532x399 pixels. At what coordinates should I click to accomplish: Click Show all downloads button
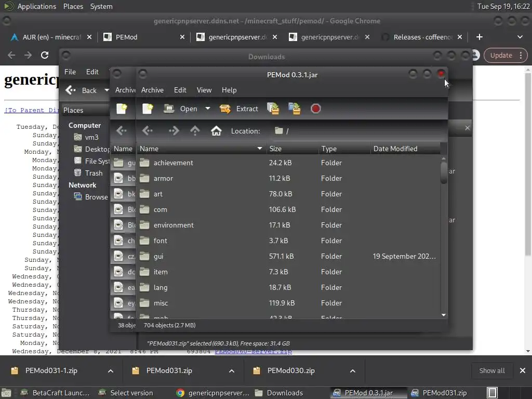point(491,371)
